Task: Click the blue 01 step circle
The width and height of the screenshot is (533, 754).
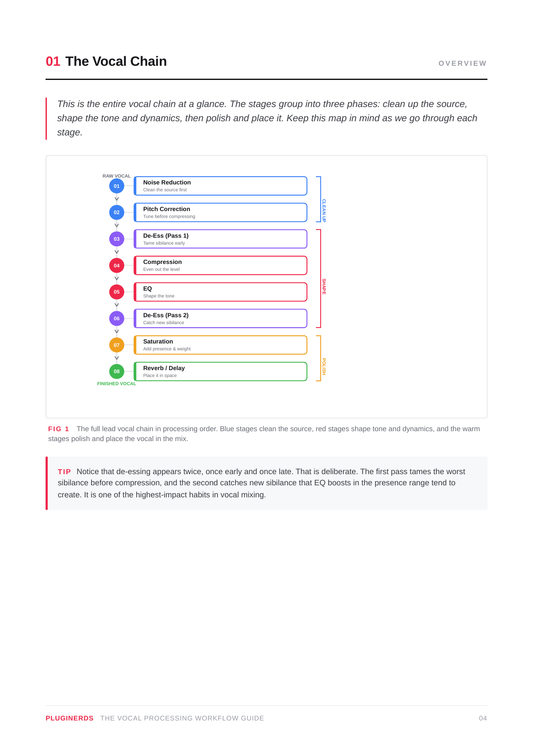Action: (116, 186)
